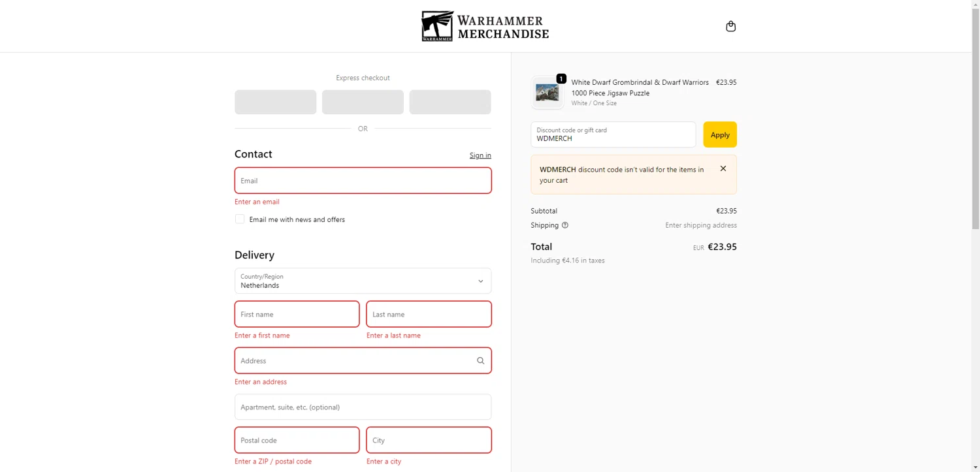Image resolution: width=980 pixels, height=472 pixels.
Task: Click the jigsaw puzzle product thumbnail
Action: click(547, 93)
